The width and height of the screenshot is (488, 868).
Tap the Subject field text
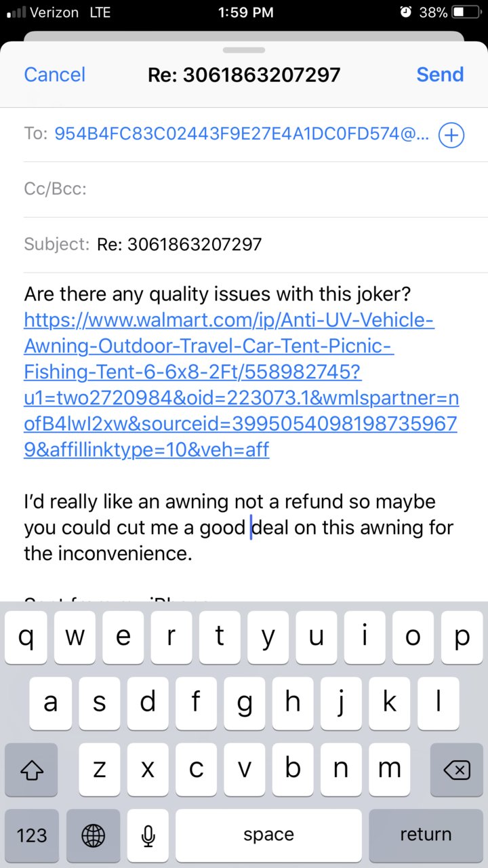[x=180, y=244]
